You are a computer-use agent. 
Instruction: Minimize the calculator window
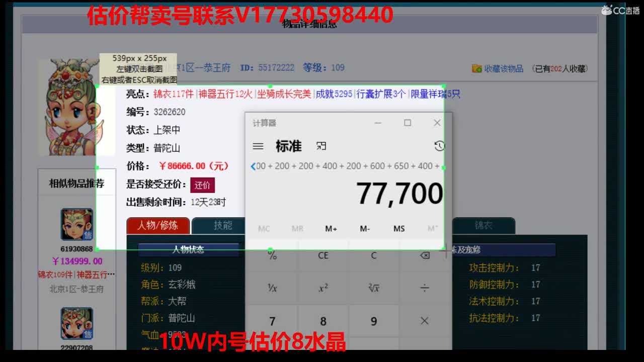tap(378, 123)
